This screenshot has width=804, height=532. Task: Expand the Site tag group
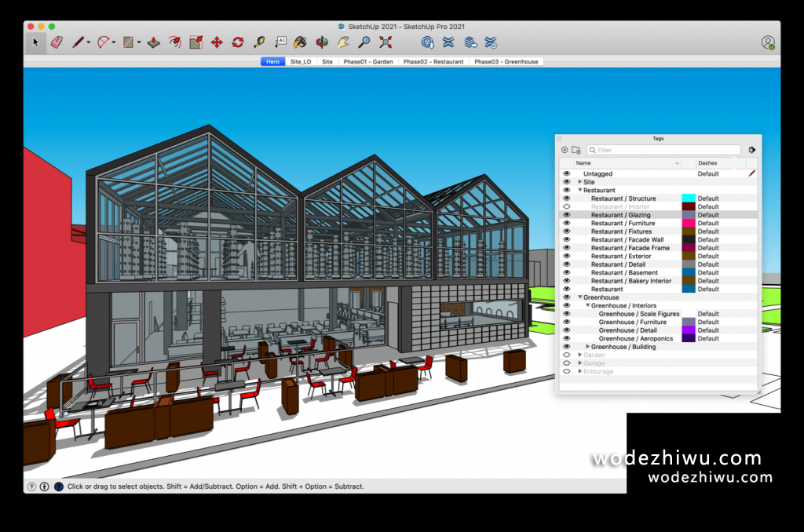(x=580, y=182)
